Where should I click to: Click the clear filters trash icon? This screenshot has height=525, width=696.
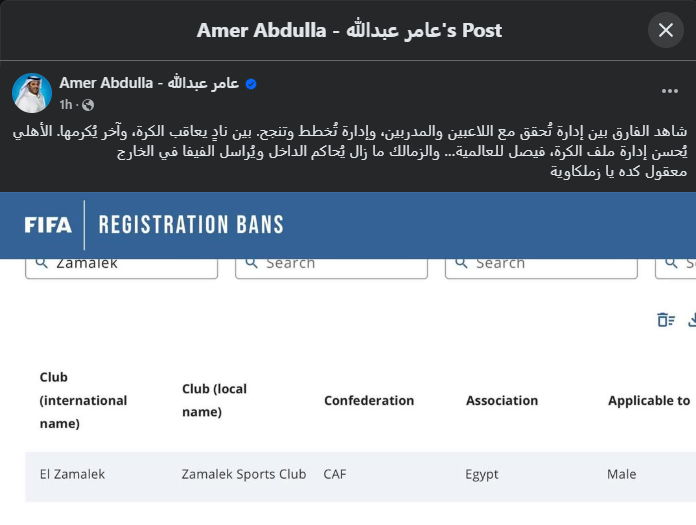[666, 320]
